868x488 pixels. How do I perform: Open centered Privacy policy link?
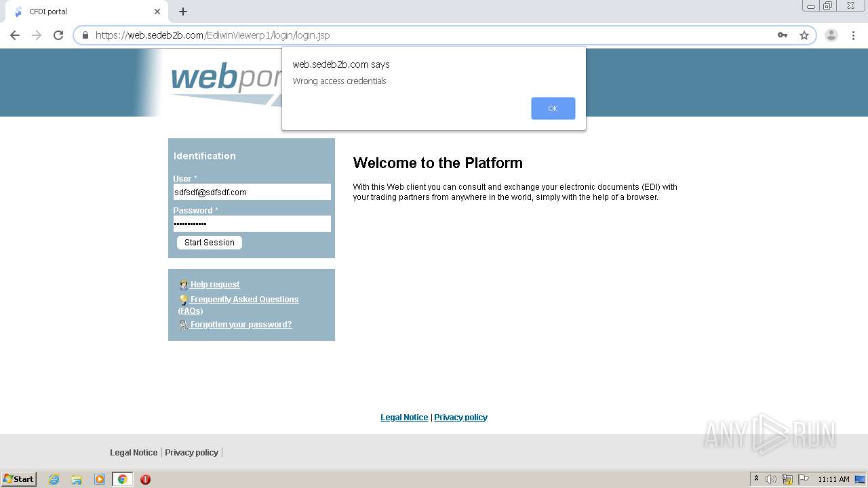(x=460, y=418)
